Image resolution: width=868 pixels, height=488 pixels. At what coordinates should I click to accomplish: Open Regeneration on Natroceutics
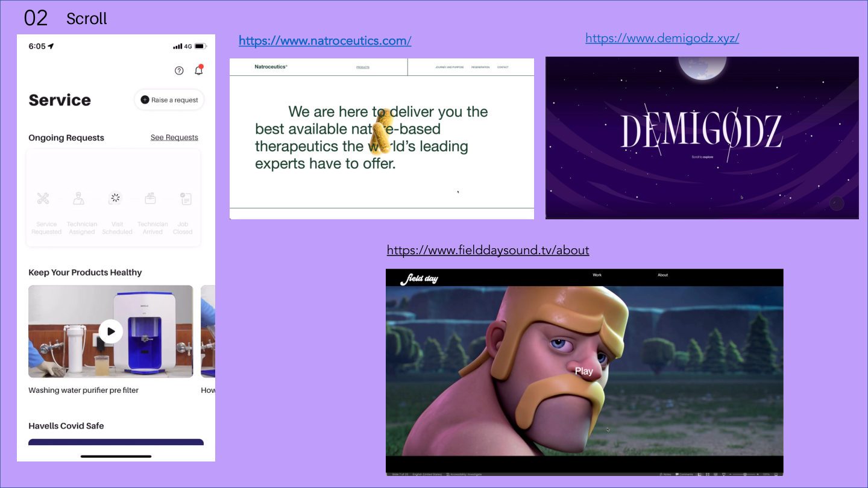[x=480, y=67]
